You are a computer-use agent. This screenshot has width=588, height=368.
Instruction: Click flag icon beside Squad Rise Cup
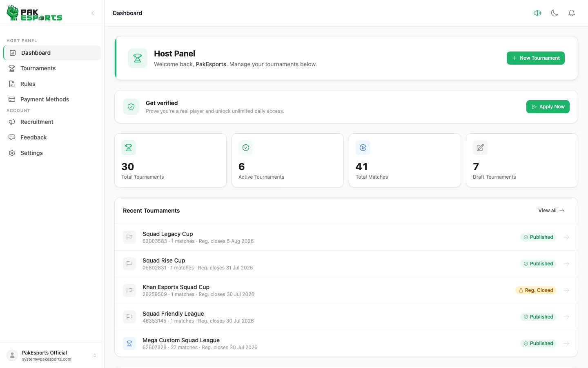coord(129,264)
